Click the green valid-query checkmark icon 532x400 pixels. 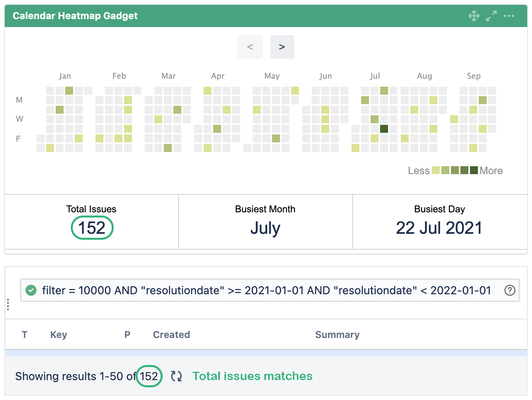(x=31, y=290)
